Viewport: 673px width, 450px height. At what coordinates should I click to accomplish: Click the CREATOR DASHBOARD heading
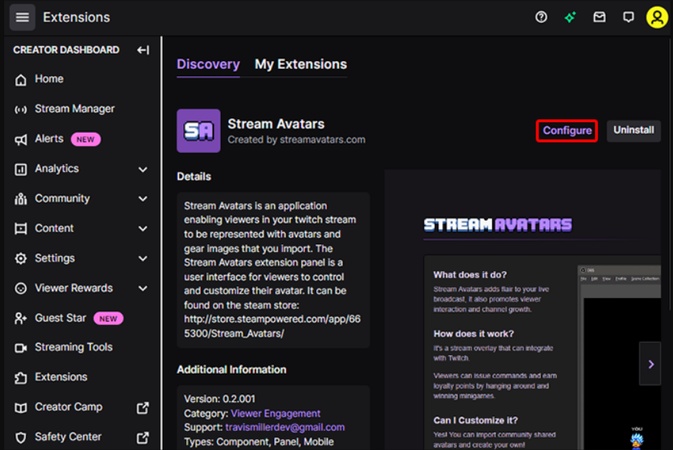(x=66, y=50)
